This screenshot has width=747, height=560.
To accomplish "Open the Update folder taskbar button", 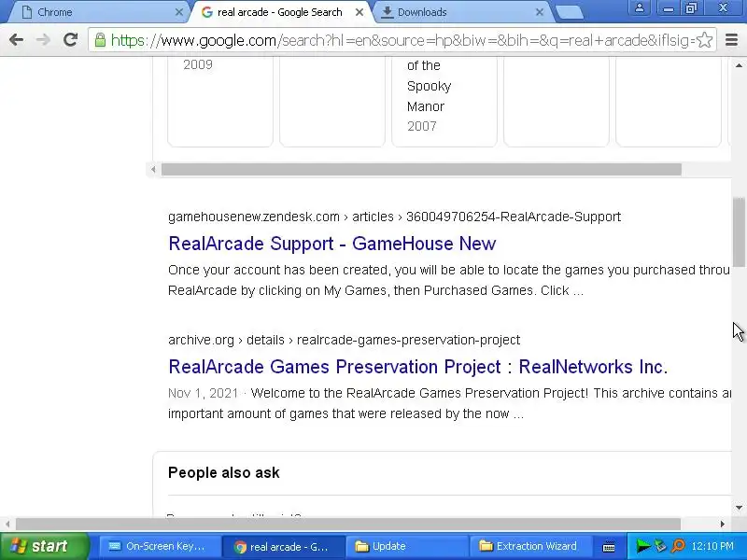I will click(407, 546).
